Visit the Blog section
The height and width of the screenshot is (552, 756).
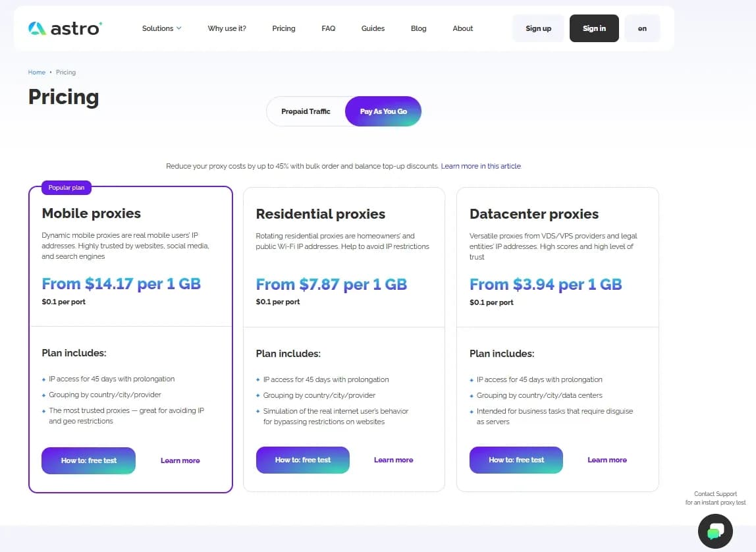pos(419,28)
